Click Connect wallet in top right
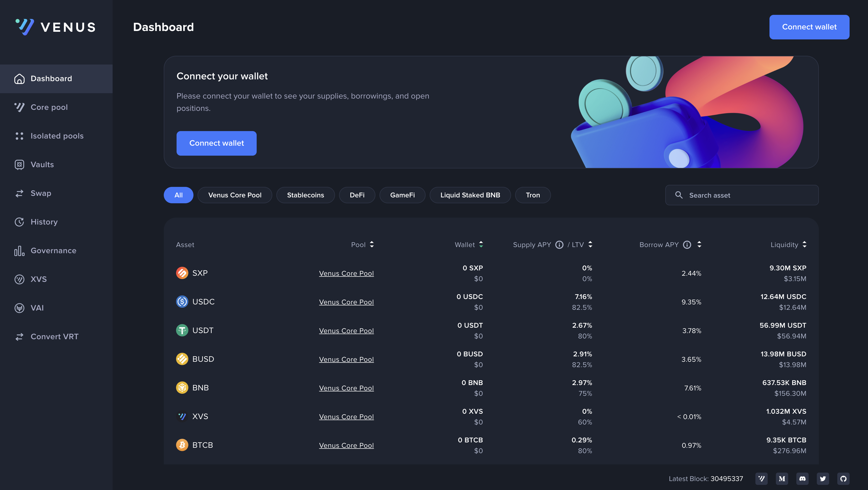This screenshot has width=868, height=490. 809,27
